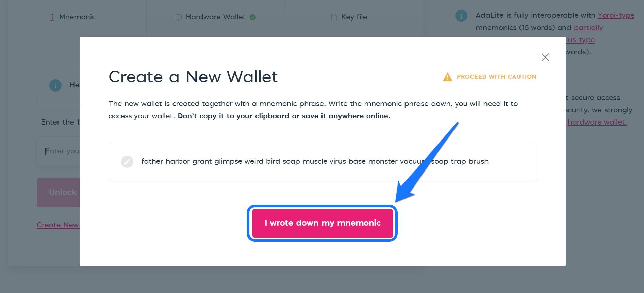
Task: Click the shield icon on the Hardware Wallet tab
Action: 178,17
